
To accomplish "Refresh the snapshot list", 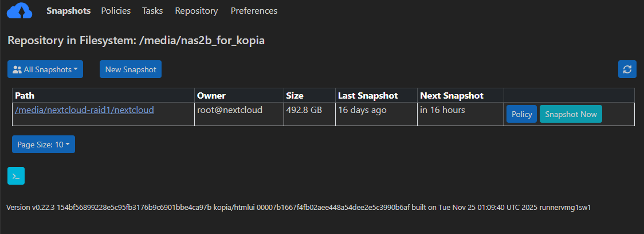I will click(627, 69).
